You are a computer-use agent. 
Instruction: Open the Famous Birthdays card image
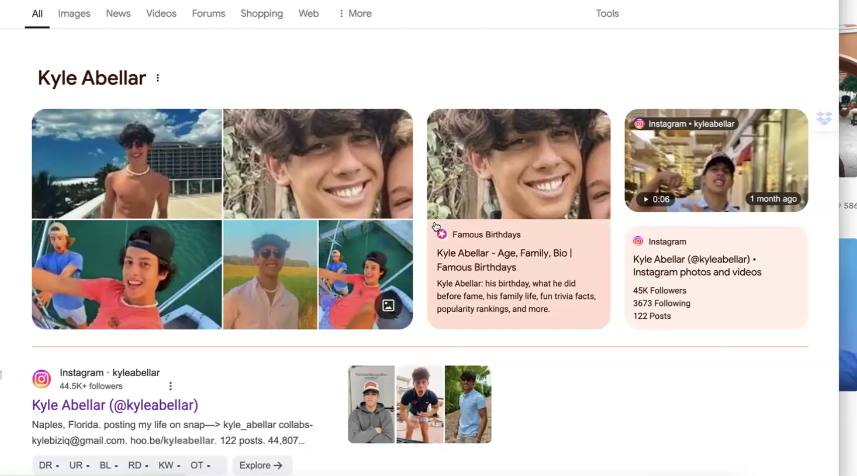point(519,164)
